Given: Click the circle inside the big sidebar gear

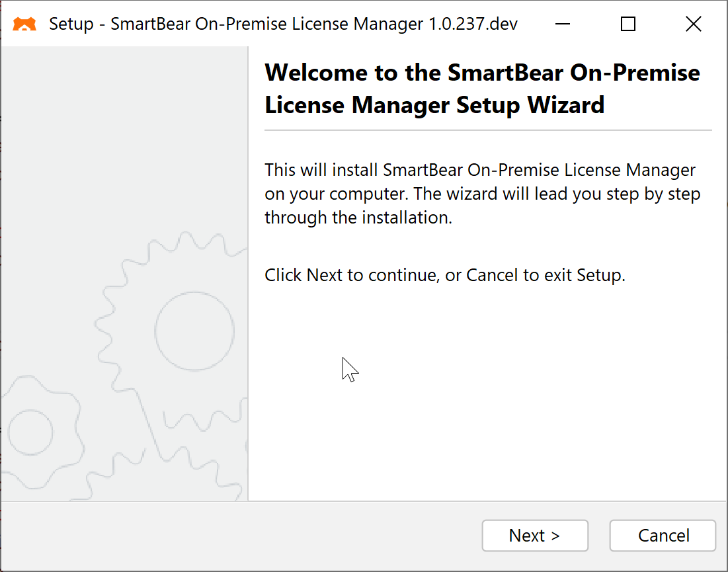Looking at the screenshot, I should coord(194,331).
